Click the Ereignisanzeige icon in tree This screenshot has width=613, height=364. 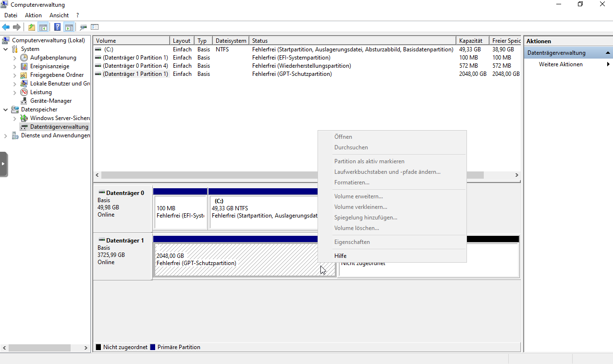click(24, 66)
